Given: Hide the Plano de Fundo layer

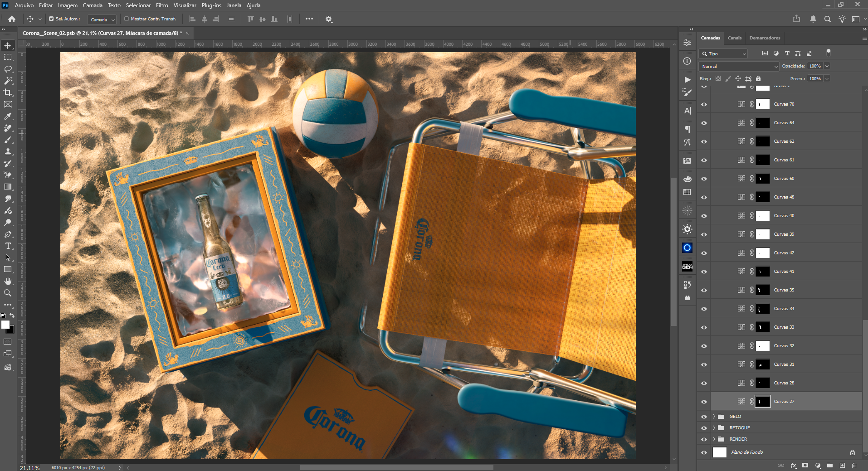Looking at the screenshot, I should pos(704,452).
